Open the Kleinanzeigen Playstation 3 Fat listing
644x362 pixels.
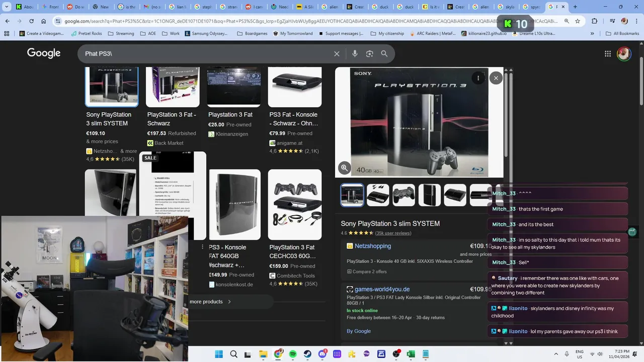tap(234, 103)
